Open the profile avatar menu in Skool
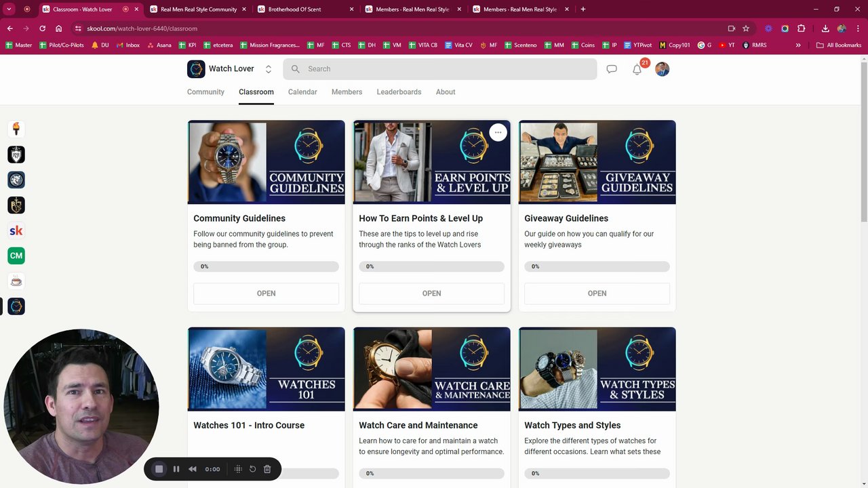This screenshot has width=868, height=488. click(x=663, y=69)
